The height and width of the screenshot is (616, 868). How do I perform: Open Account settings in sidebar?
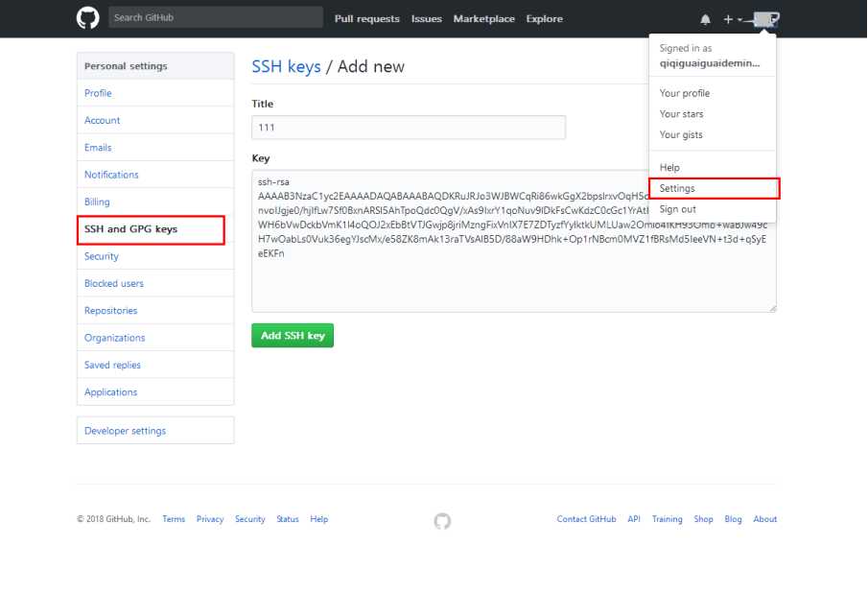[155, 120]
